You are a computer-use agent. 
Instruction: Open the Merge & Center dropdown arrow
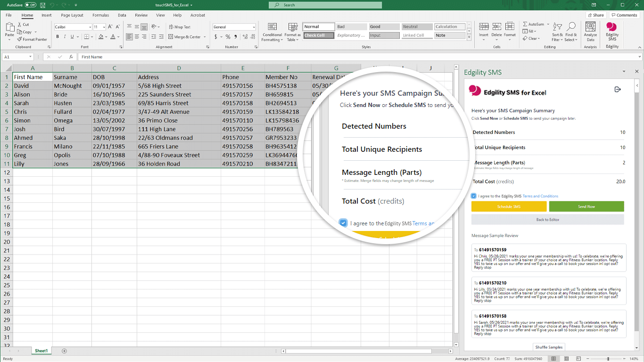(205, 37)
